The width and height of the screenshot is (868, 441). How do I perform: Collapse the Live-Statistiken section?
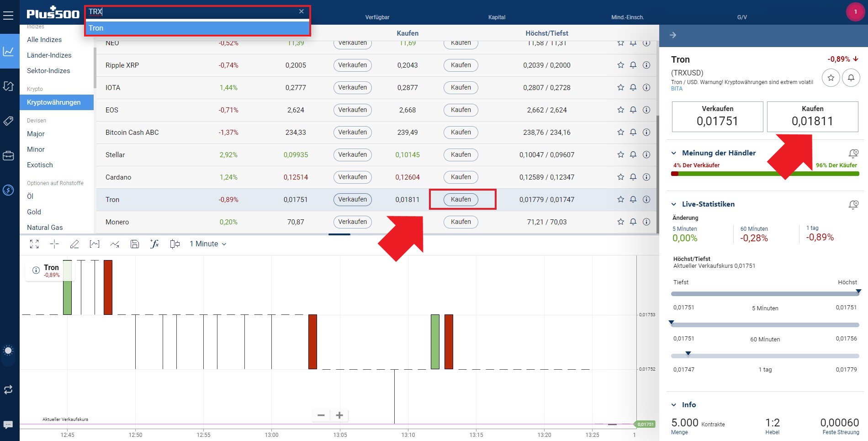click(x=674, y=204)
